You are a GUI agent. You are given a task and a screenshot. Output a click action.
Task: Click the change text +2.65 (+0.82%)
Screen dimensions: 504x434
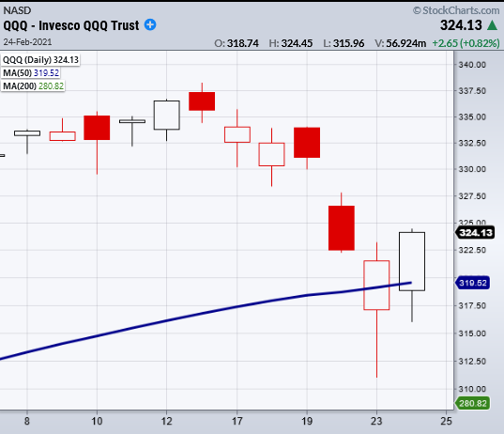tap(466, 43)
